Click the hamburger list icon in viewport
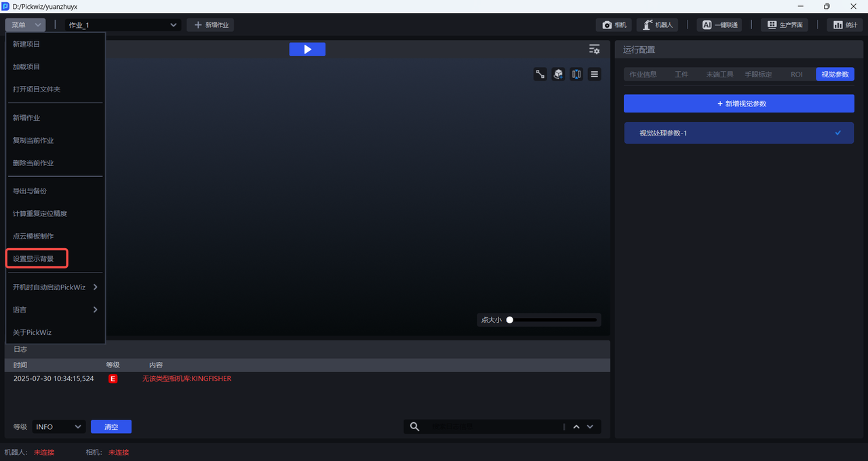 pos(594,75)
